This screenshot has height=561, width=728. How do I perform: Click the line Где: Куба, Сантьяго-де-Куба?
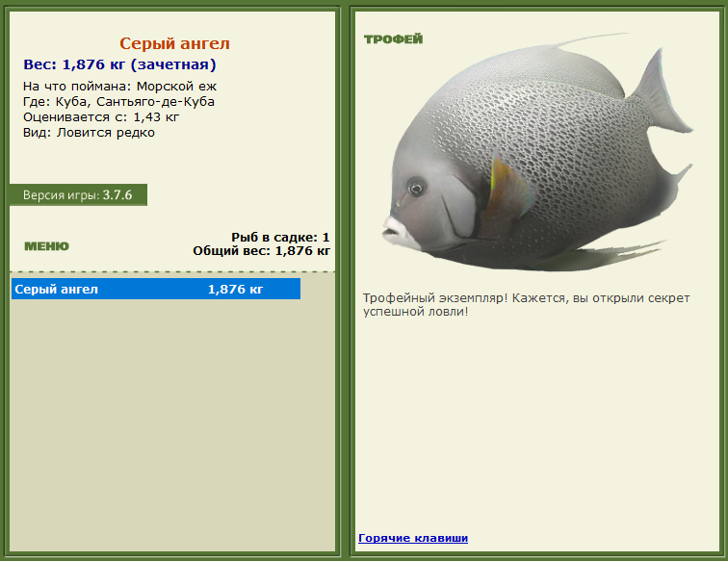point(118,102)
